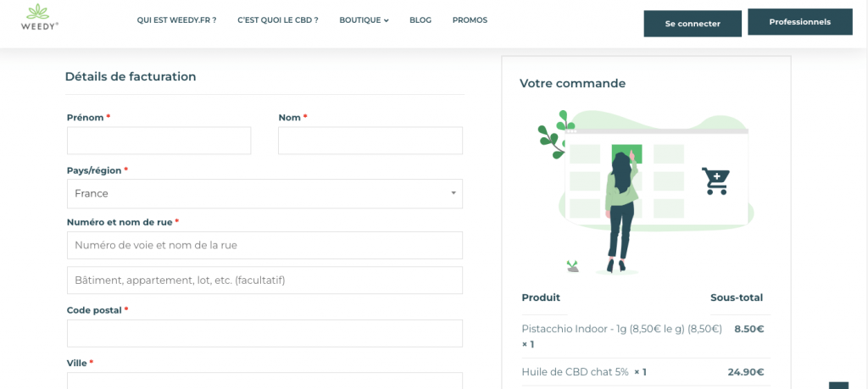Click the Huile de CBD chat 5% product text

[576, 372]
